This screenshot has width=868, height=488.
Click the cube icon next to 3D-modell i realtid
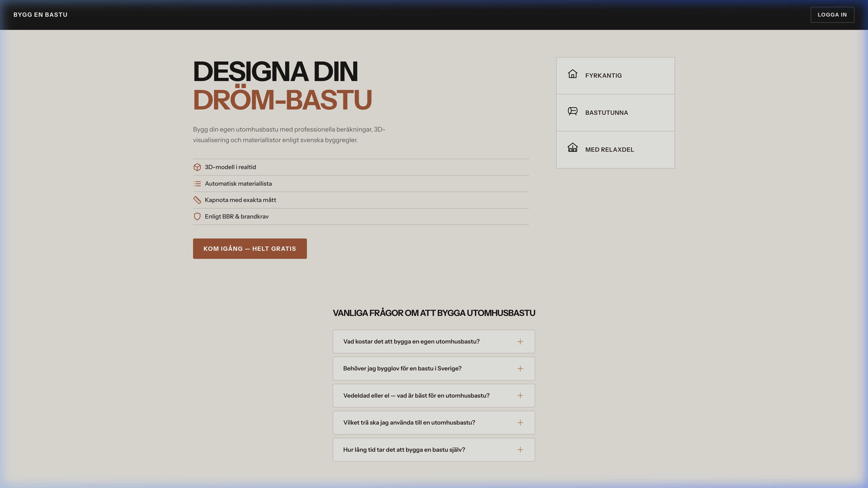[197, 167]
